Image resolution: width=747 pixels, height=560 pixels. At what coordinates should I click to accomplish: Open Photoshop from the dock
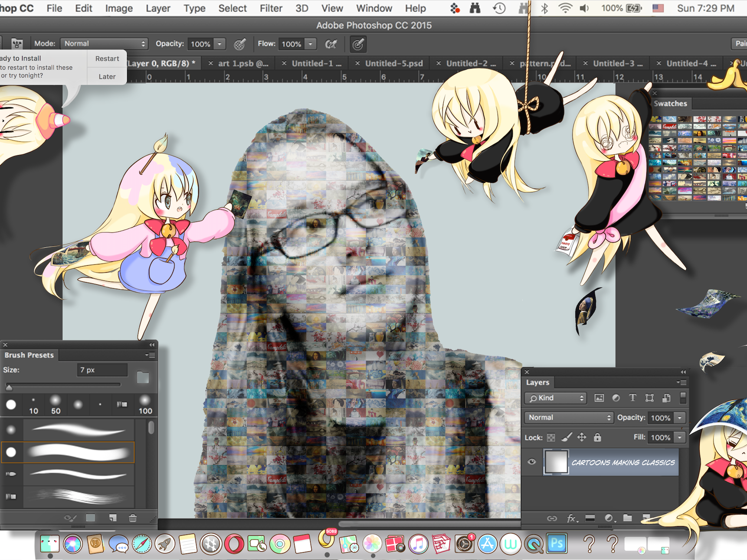click(x=557, y=544)
